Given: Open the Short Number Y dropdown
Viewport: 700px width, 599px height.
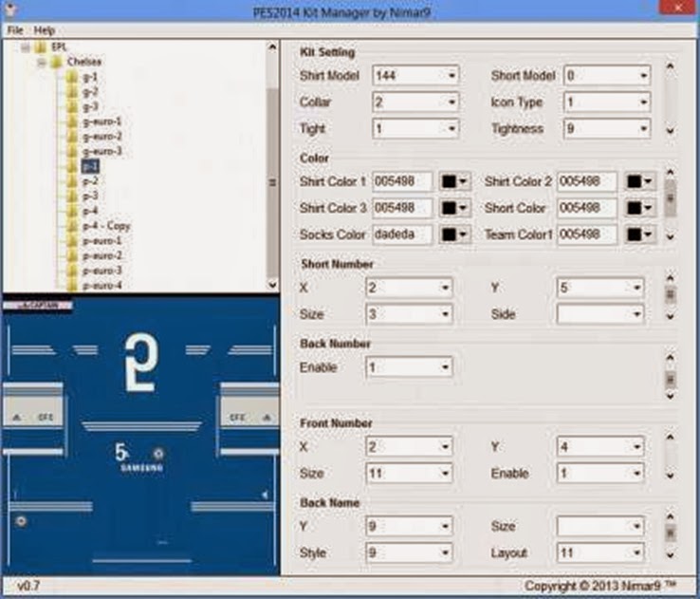Looking at the screenshot, I should pos(600,288).
